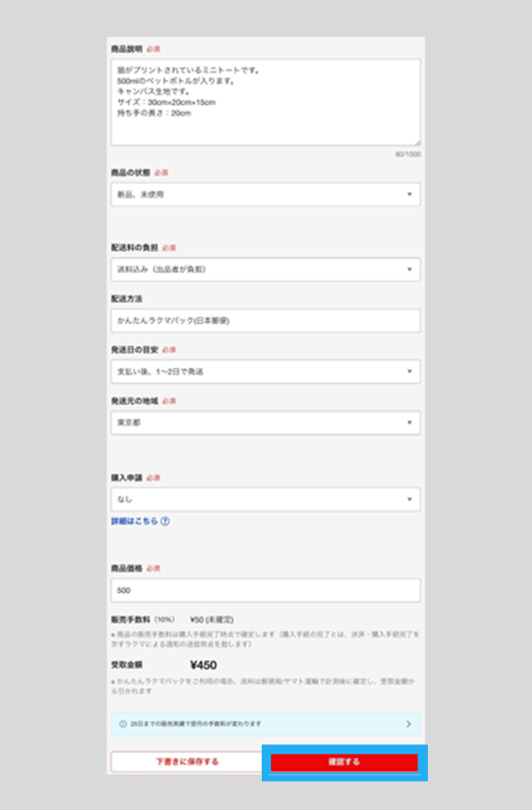Click the 商品説明 description text area
Image resolution: width=532 pixels, height=810 pixels.
point(266,102)
